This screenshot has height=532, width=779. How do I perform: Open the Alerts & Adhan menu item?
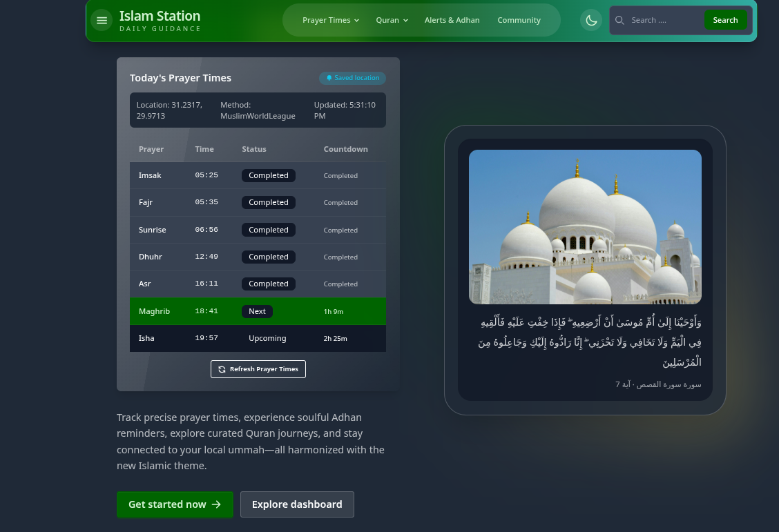point(452,20)
